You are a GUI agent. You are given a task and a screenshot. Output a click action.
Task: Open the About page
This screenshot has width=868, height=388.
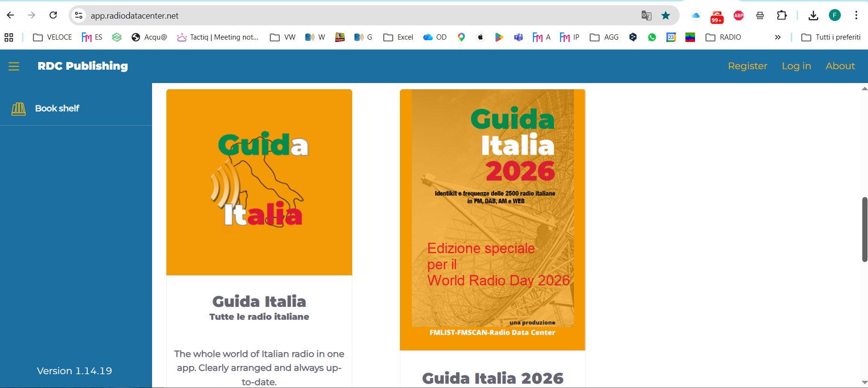pos(840,66)
